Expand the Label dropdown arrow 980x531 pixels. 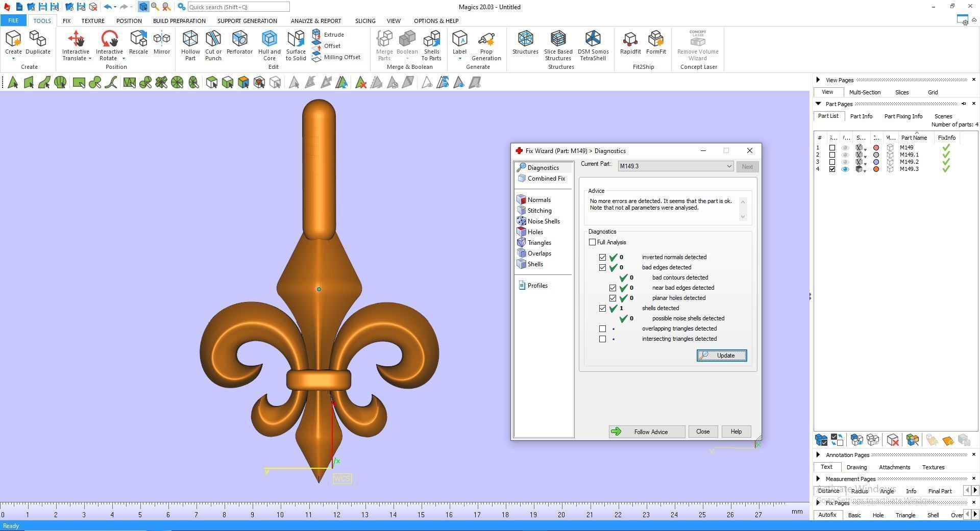point(459,59)
